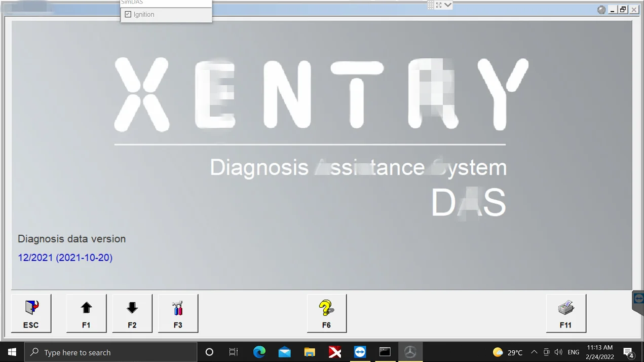This screenshot has width=644, height=362.
Task: Click the fullscreen arrows icon at top
Action: [x=439, y=5]
